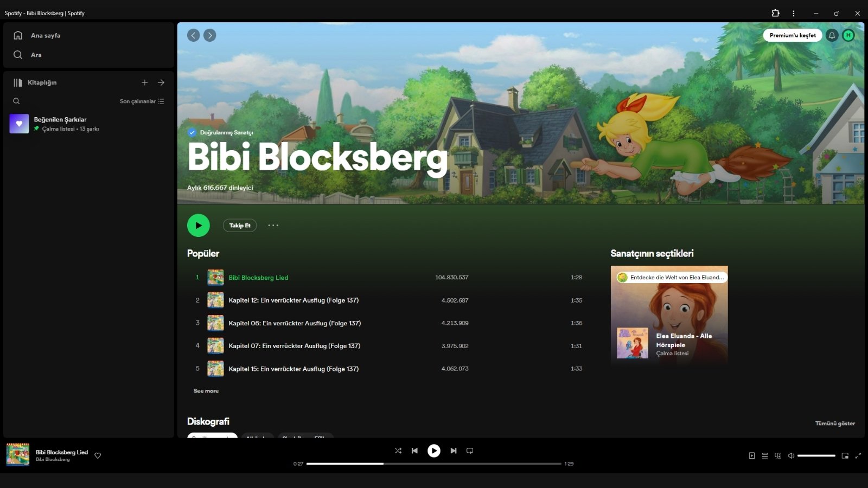Seek using the song progress bar

434,464
